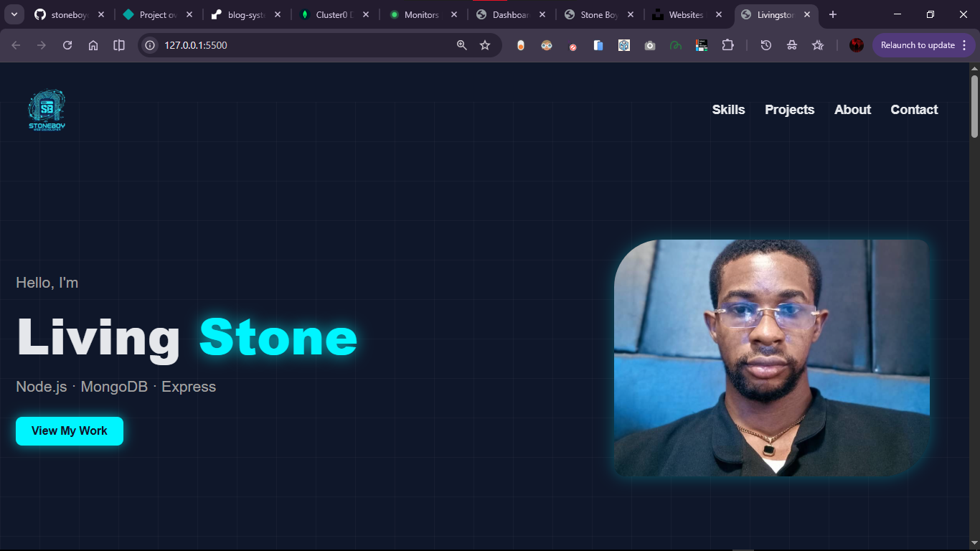Screen dimensions: 980x551
Task: Open the three-dot browser menu
Action: [x=965, y=44]
